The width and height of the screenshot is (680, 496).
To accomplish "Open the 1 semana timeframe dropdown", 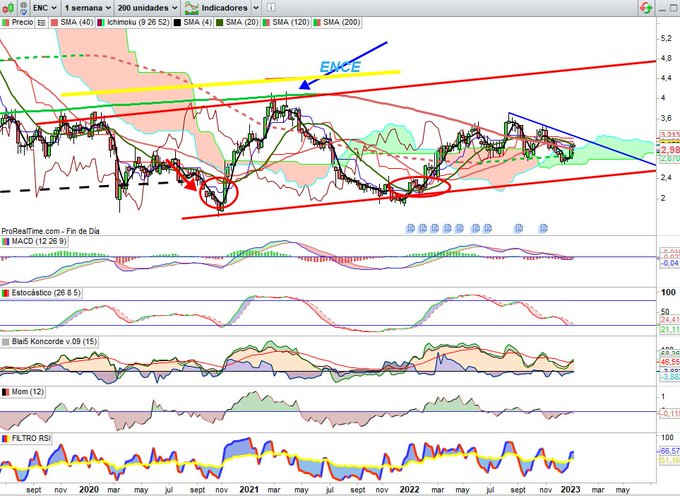I will coord(88,8).
